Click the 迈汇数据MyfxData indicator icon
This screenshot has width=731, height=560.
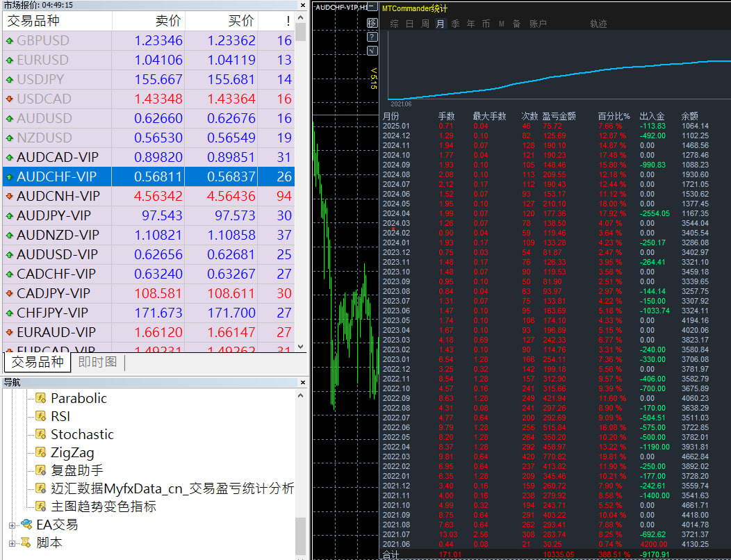41,488
